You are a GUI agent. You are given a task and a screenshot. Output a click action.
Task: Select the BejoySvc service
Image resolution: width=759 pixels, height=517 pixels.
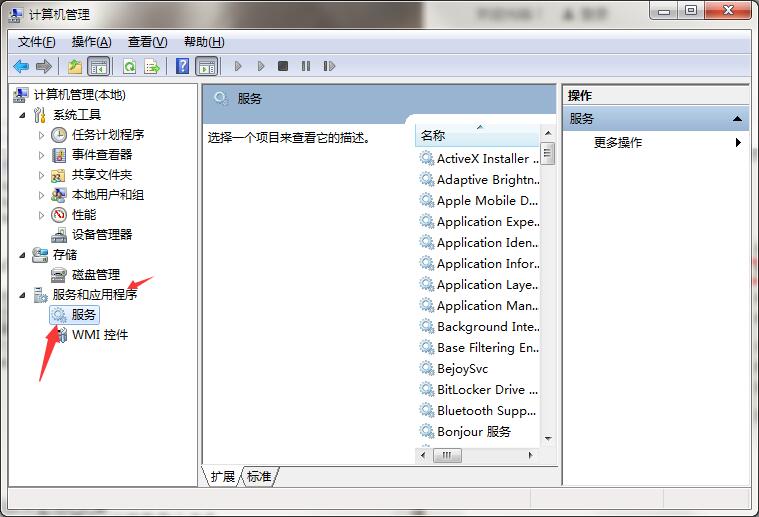(454, 368)
